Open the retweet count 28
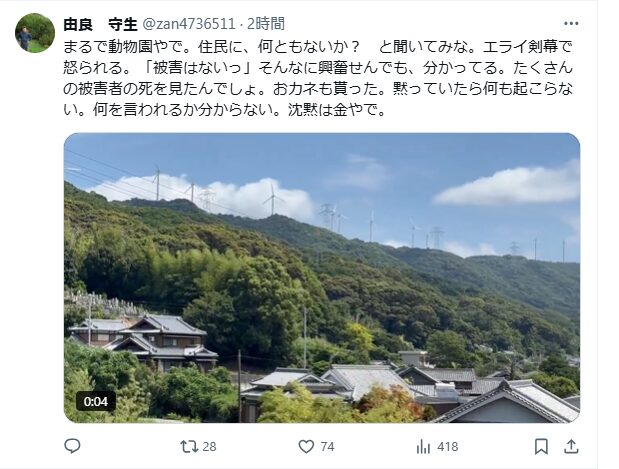Image resolution: width=619 pixels, height=469 pixels. [x=209, y=446]
